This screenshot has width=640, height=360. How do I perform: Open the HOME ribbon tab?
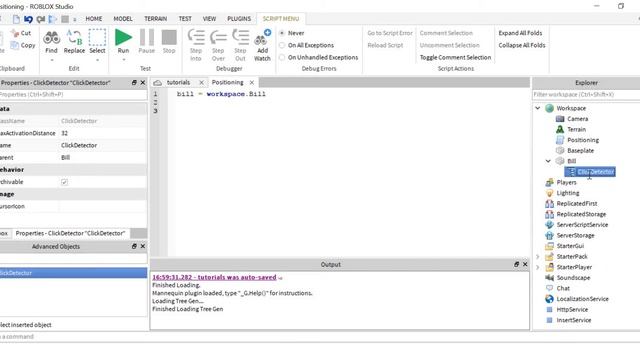[93, 19]
